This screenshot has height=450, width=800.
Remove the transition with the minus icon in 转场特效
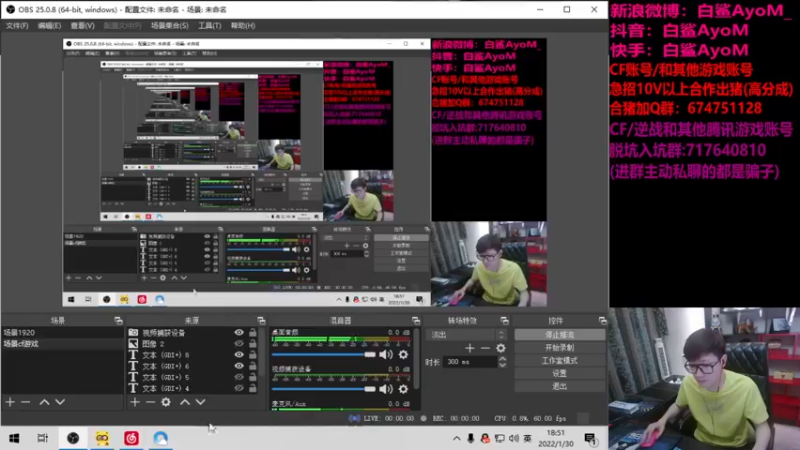(x=485, y=348)
